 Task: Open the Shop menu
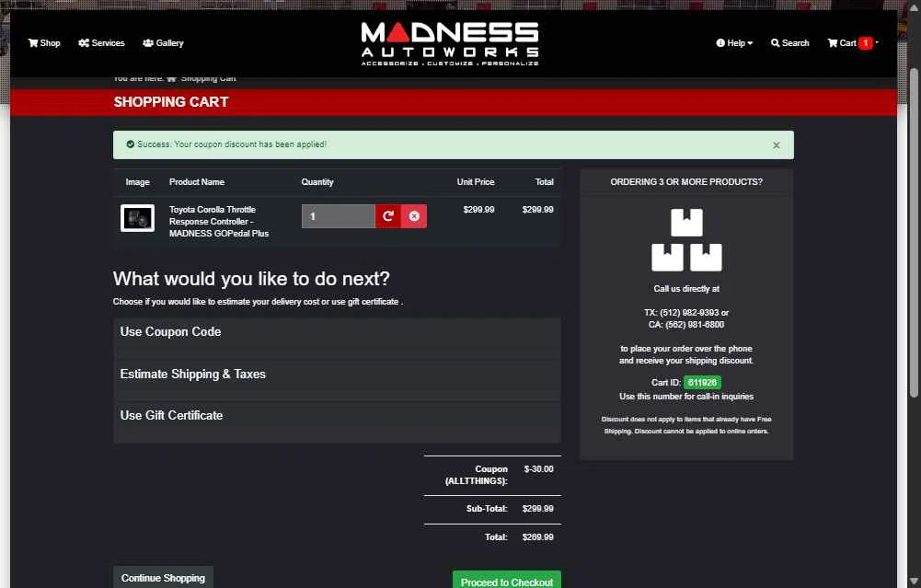[44, 43]
